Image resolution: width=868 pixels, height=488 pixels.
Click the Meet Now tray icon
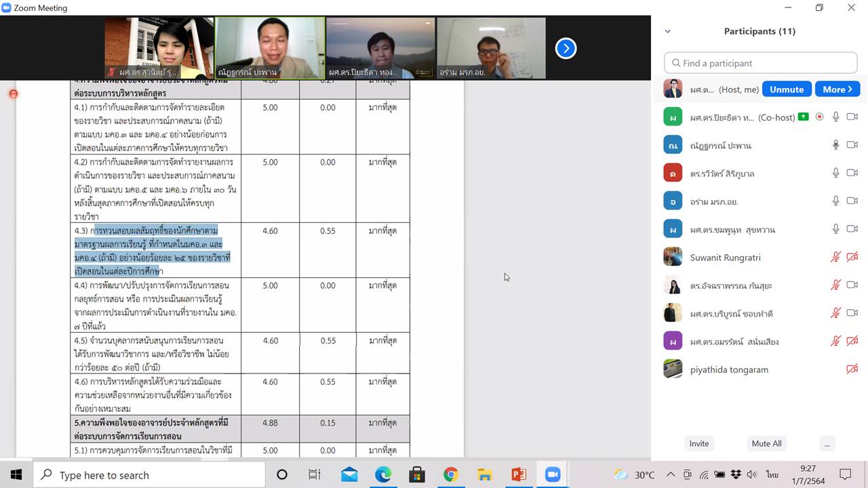click(688, 474)
